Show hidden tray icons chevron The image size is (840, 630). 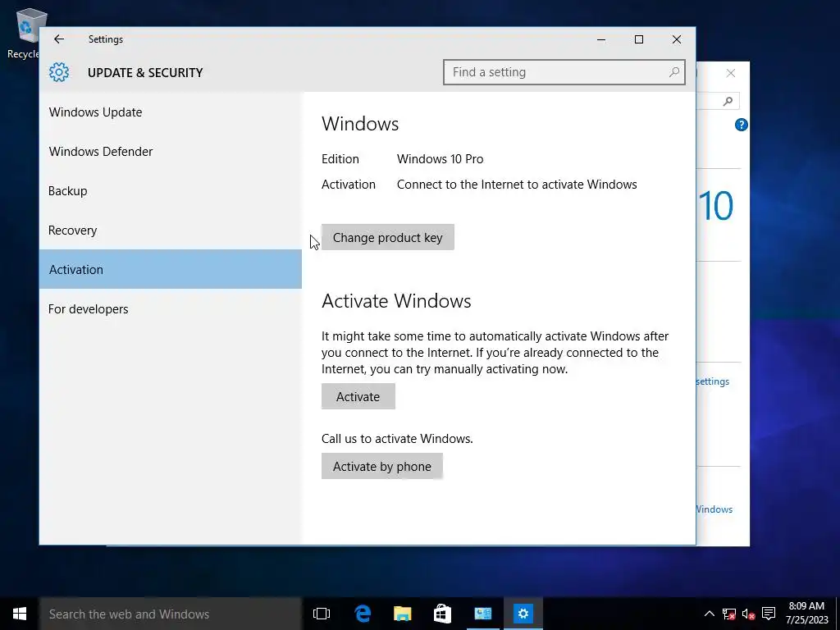709,614
